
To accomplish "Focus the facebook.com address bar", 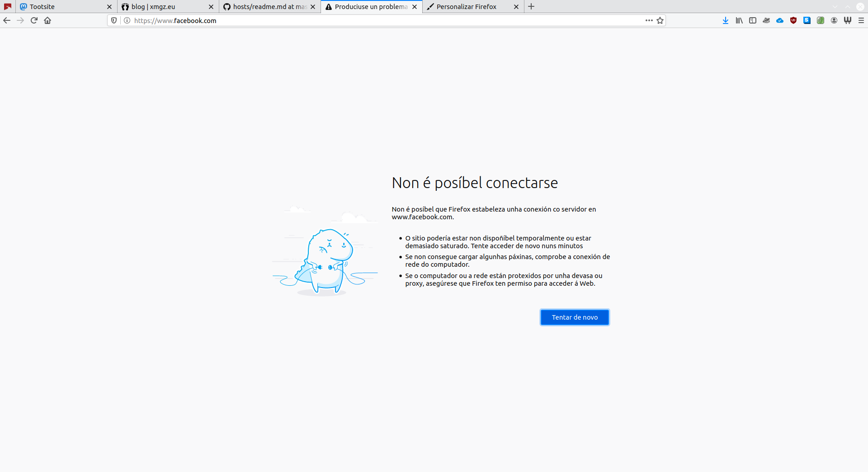I will pyautogui.click(x=387, y=20).
